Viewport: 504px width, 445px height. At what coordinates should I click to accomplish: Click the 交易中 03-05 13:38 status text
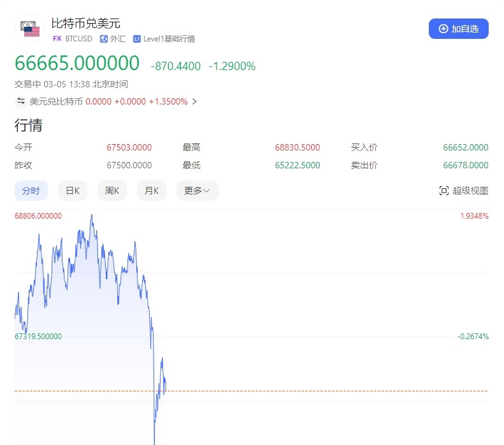click(71, 84)
